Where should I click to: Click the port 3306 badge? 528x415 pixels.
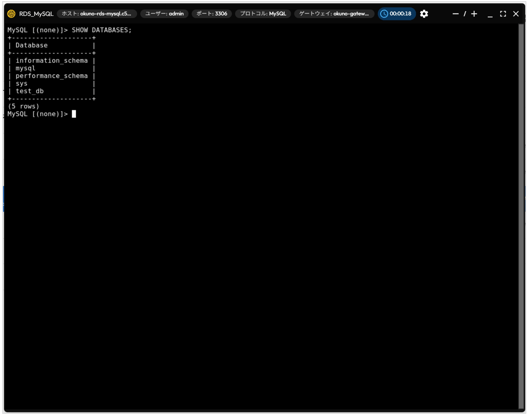(211, 14)
